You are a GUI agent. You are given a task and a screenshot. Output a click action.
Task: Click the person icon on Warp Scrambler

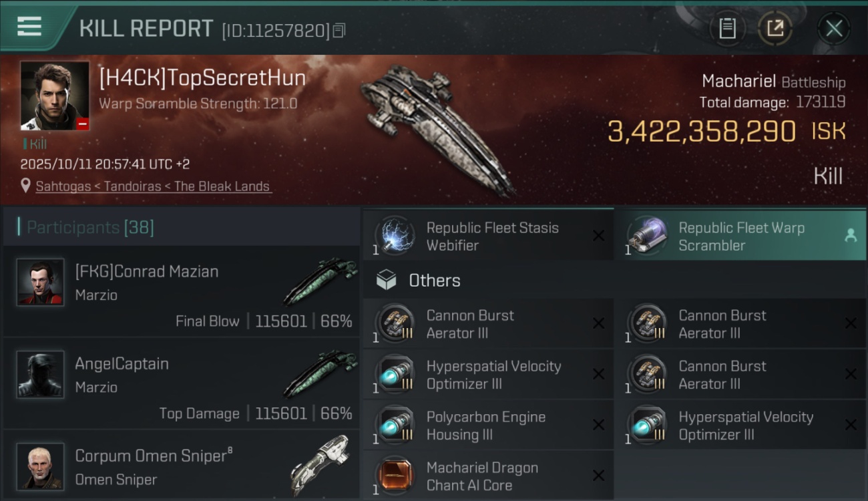pos(851,235)
